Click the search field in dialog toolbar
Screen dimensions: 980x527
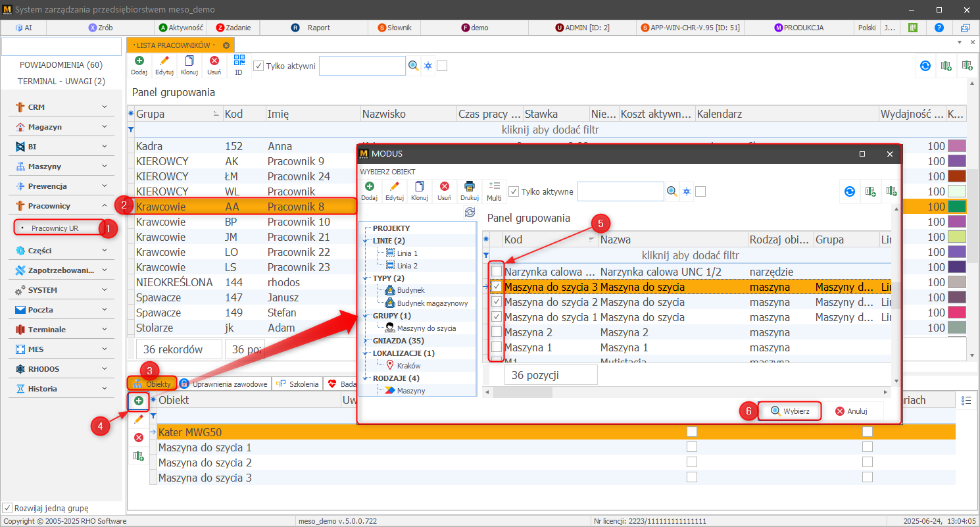coord(620,191)
